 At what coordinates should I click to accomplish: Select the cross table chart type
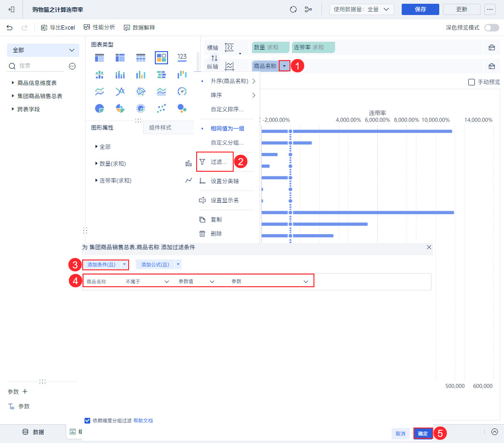tap(120, 58)
